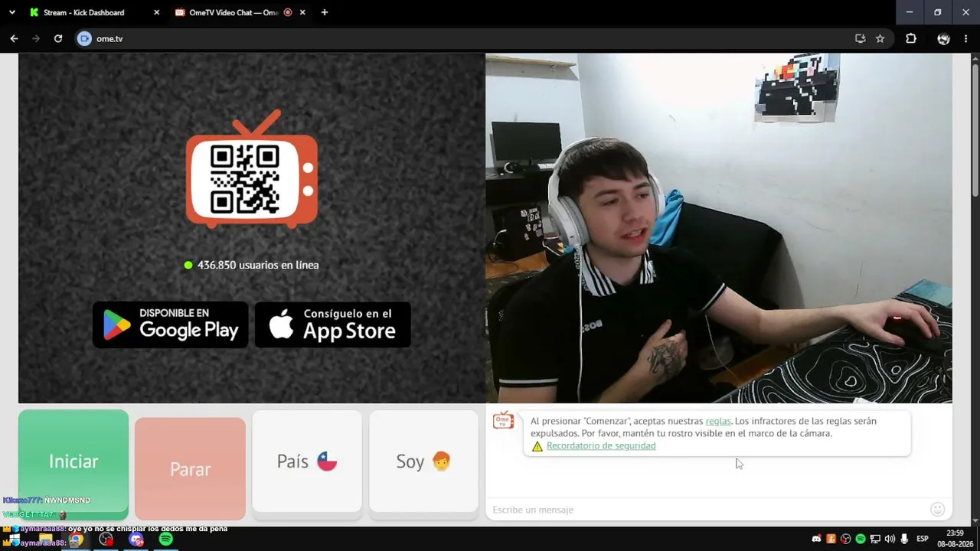Switch the ESP keyboard language indicator
The height and width of the screenshot is (551, 980).
click(923, 540)
